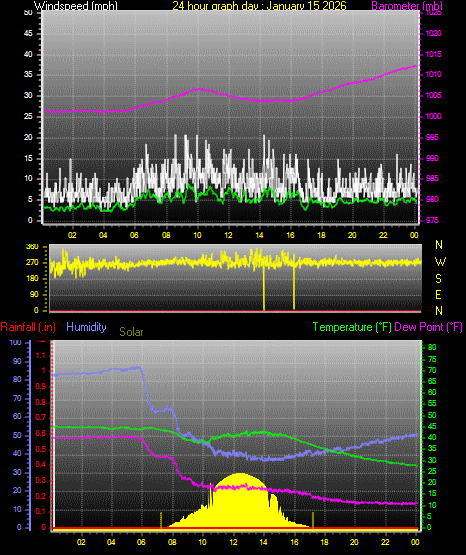The image size is (466, 555).
Task: Click barometer axis value "1010"
Action: click(433, 74)
